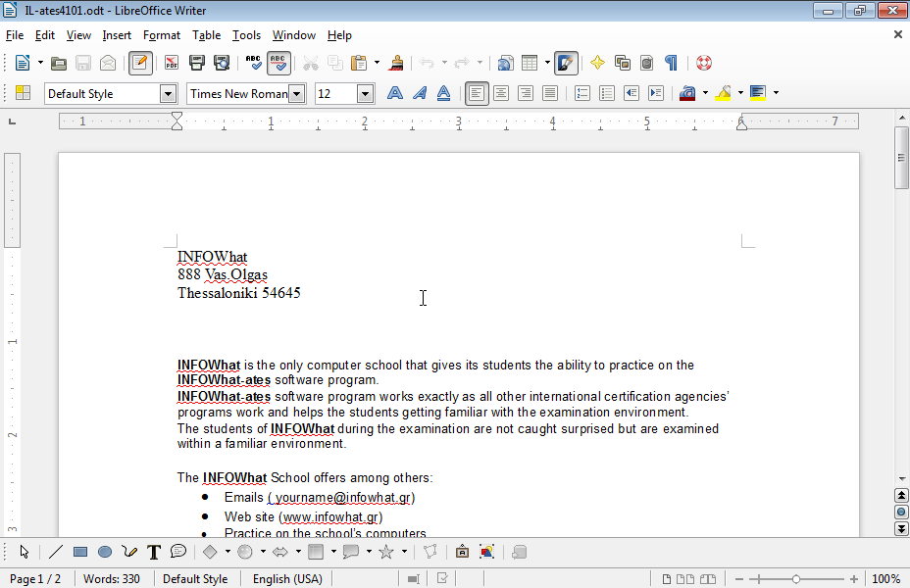Open Background Color dropdown arrow
The width and height of the screenshot is (910, 588).
click(x=776, y=93)
